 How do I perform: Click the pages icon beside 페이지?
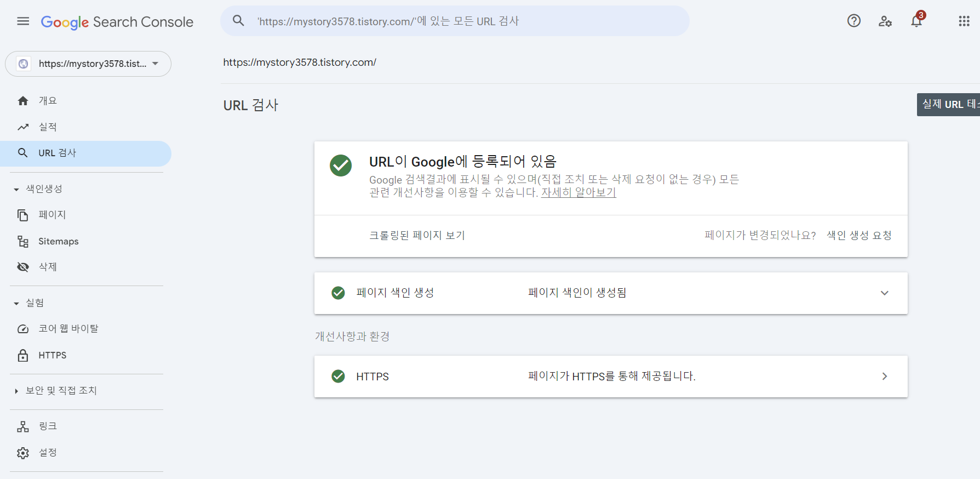click(x=23, y=215)
